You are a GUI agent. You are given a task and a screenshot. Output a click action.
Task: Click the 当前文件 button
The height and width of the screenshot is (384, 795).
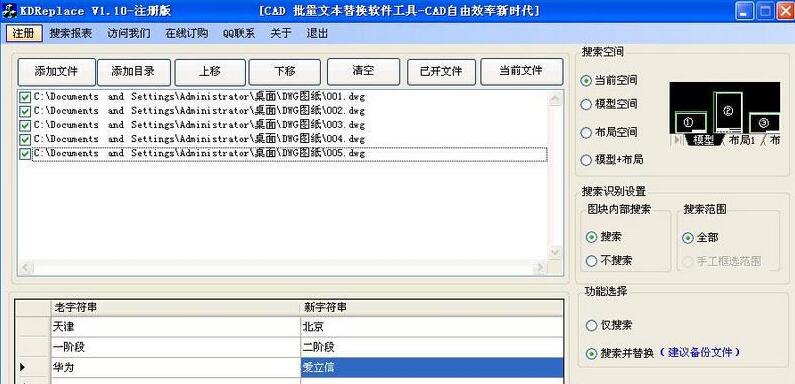coord(521,72)
